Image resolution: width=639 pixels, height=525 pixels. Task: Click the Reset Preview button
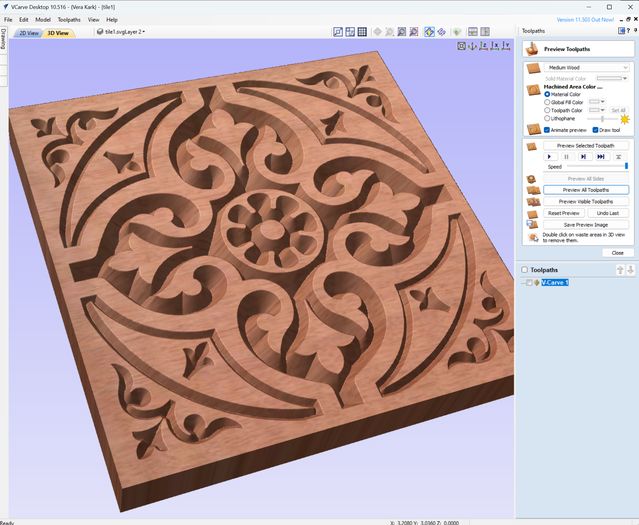click(x=564, y=213)
